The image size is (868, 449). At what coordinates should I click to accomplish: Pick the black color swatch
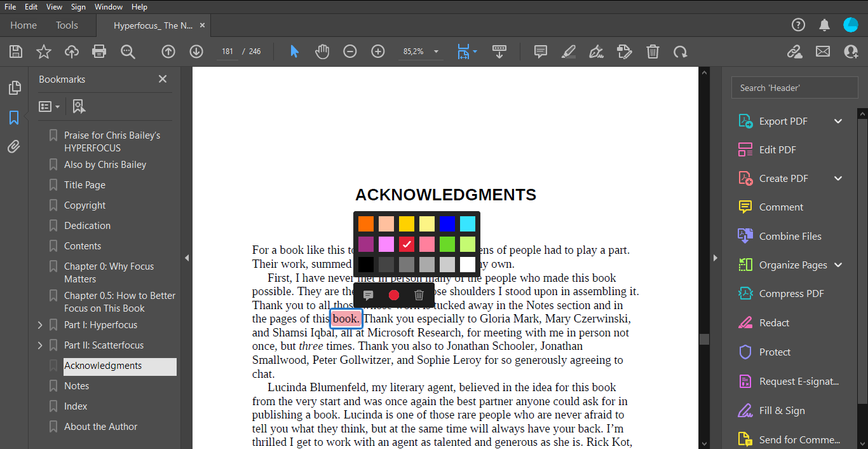[x=366, y=265]
